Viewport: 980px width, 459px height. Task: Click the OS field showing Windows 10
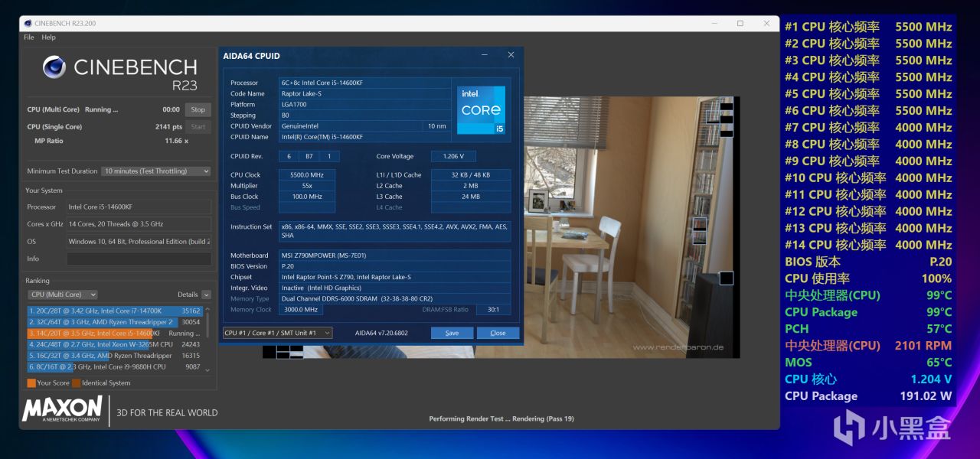[x=139, y=242]
